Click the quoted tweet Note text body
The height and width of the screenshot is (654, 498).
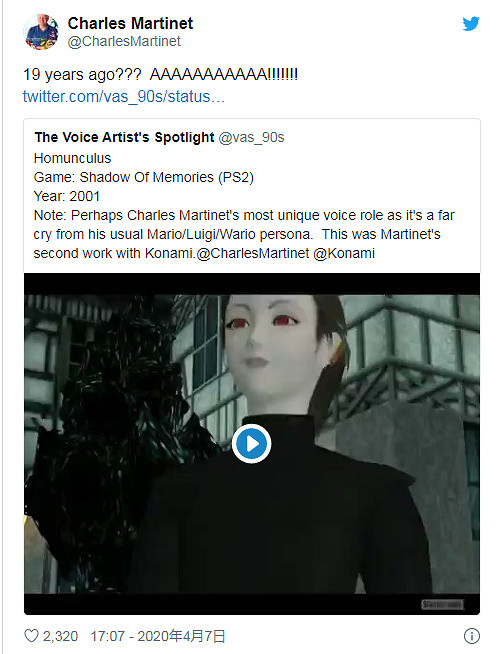click(244, 234)
